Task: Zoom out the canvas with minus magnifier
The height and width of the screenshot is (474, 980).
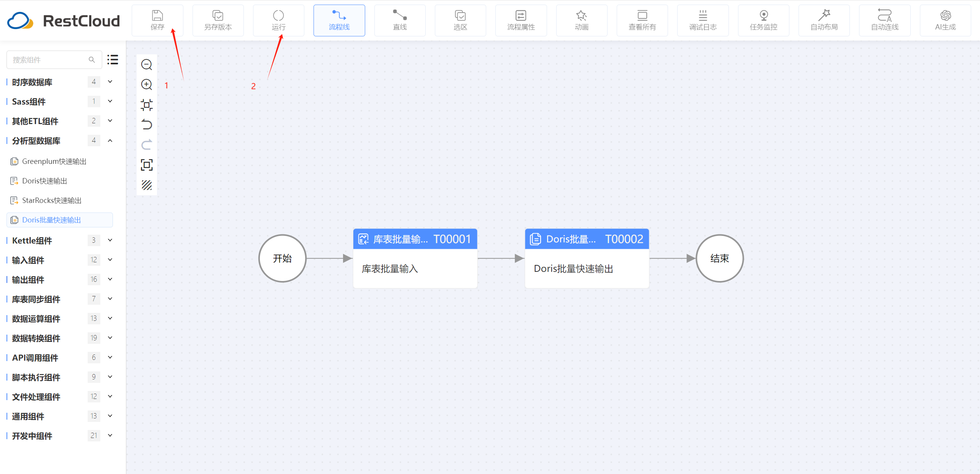Action: pos(147,65)
